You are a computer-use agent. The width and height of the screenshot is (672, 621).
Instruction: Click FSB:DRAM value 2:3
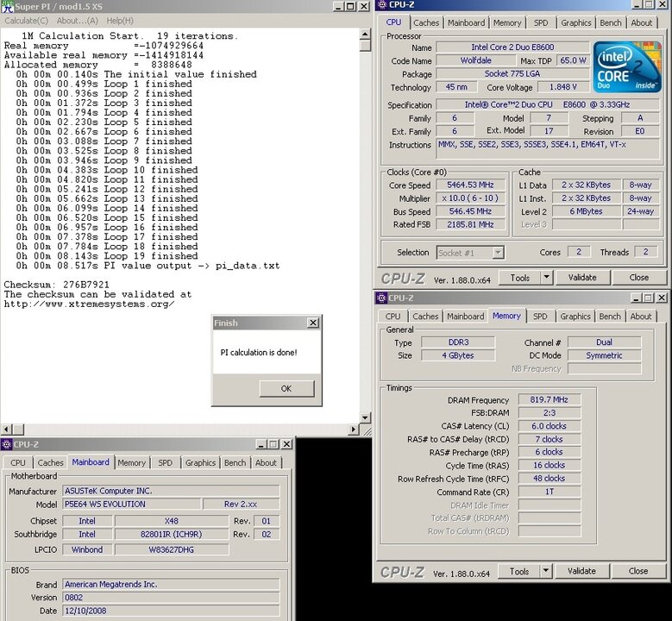tap(549, 413)
